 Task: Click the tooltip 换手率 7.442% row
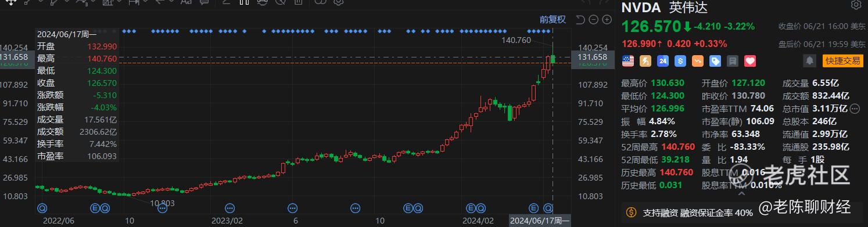click(77, 144)
